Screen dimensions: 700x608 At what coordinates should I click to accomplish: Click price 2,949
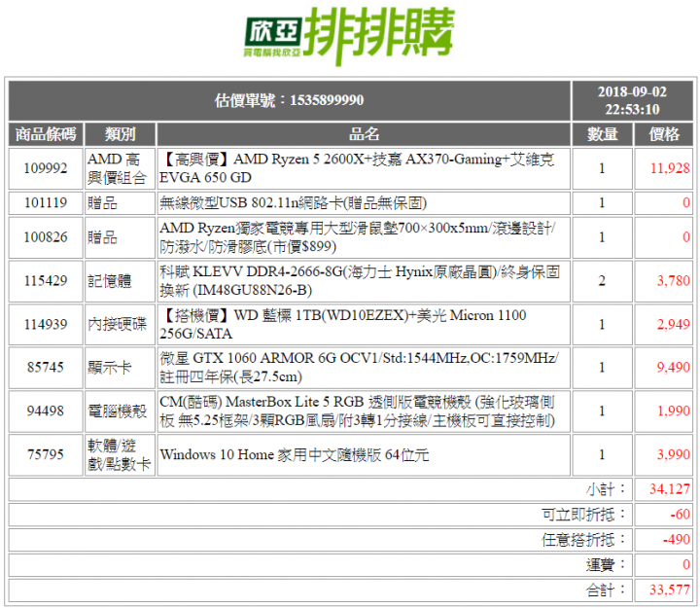pyautogui.click(x=673, y=324)
